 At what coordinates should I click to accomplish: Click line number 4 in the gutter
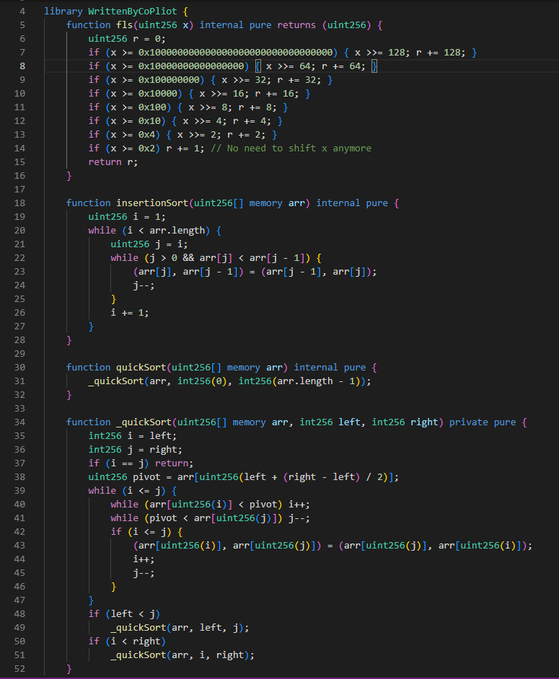[22, 11]
